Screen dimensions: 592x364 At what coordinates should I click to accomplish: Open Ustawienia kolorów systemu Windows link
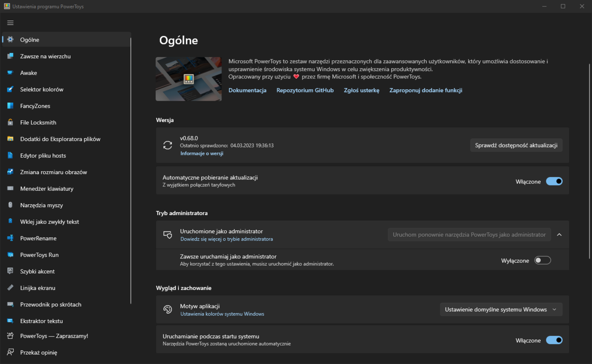pos(222,314)
